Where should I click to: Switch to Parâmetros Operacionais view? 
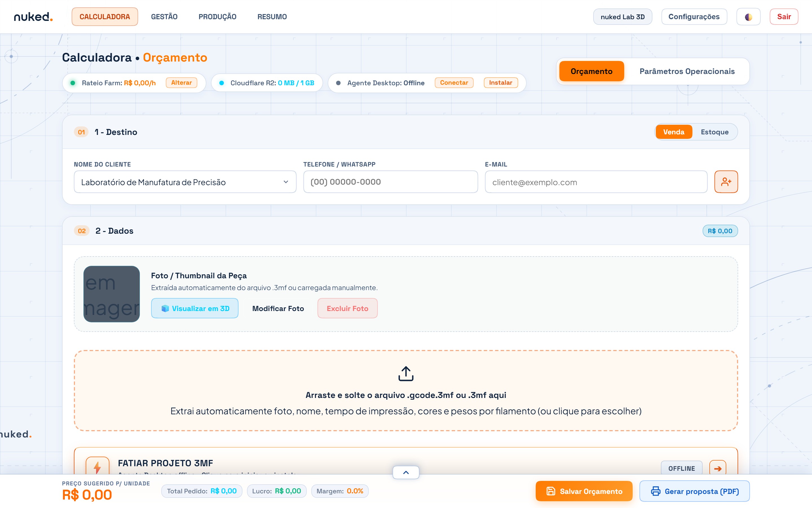pos(687,71)
